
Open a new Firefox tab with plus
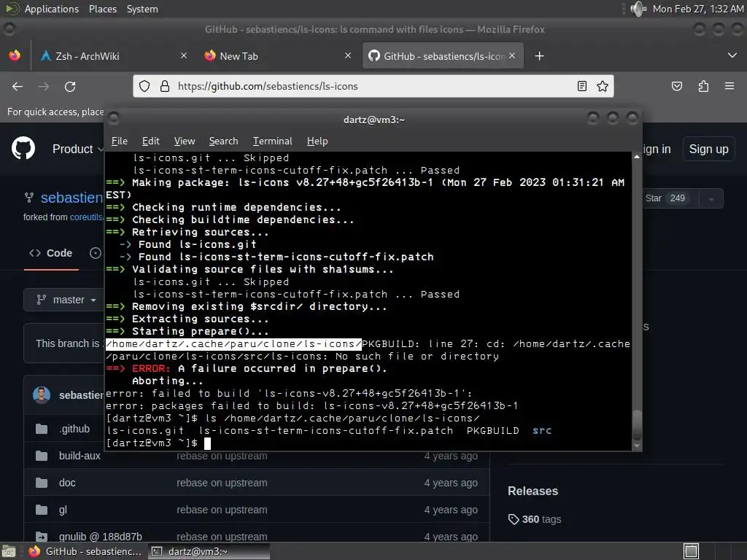point(539,56)
